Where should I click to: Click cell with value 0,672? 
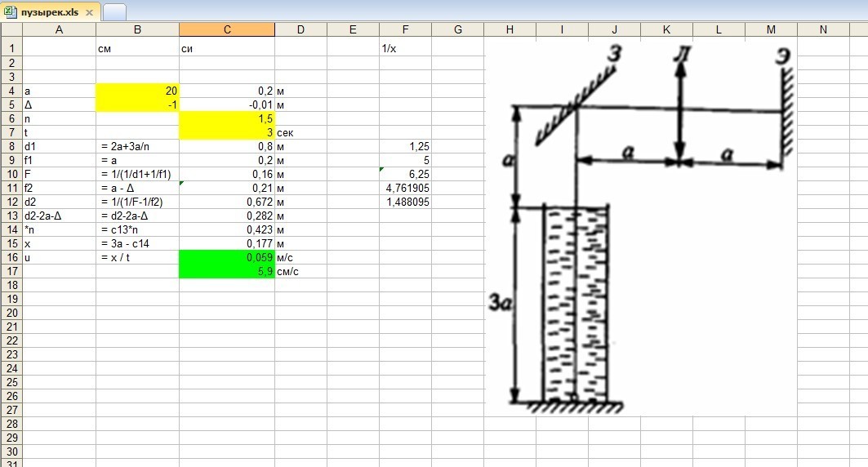coord(227,202)
